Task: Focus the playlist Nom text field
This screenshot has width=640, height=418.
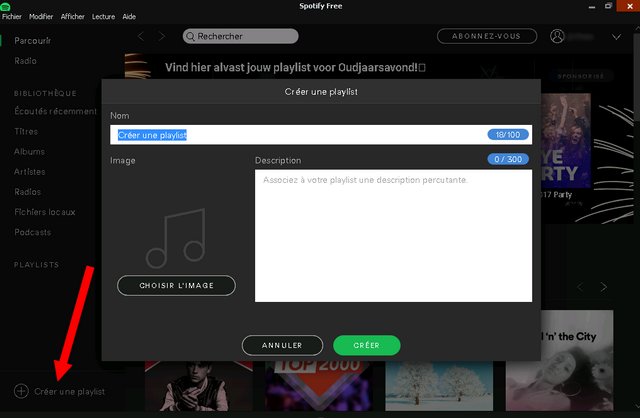Action: click(300, 135)
